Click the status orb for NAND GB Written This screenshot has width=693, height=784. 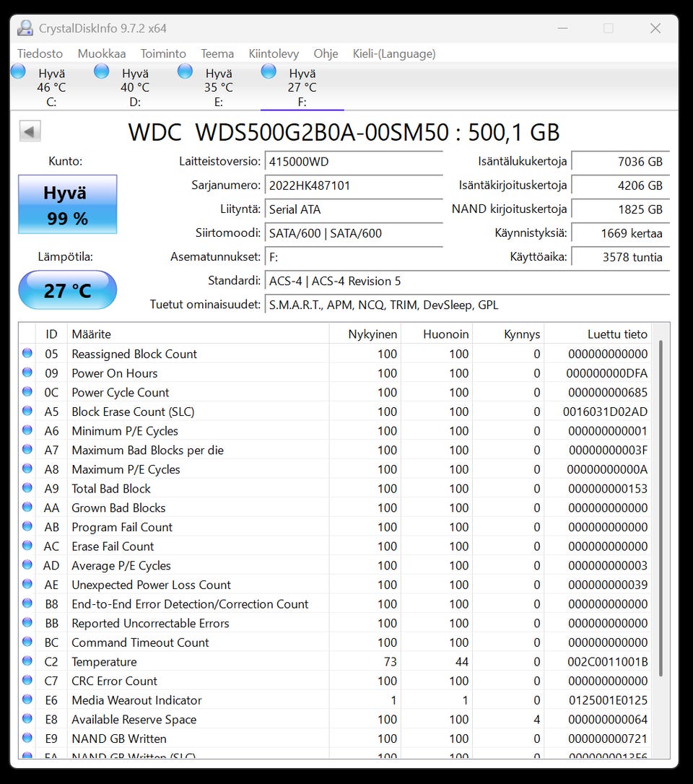(x=27, y=738)
